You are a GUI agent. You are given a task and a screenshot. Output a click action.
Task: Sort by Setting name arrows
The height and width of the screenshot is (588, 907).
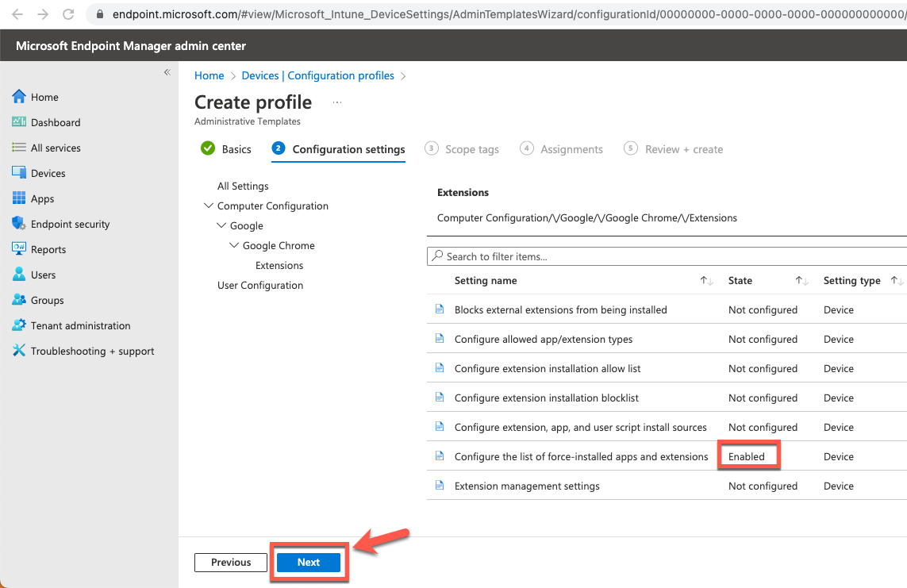(706, 280)
